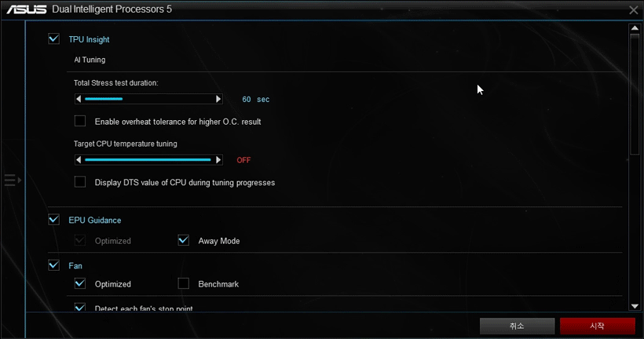Click the red 시작 start button

(x=597, y=326)
